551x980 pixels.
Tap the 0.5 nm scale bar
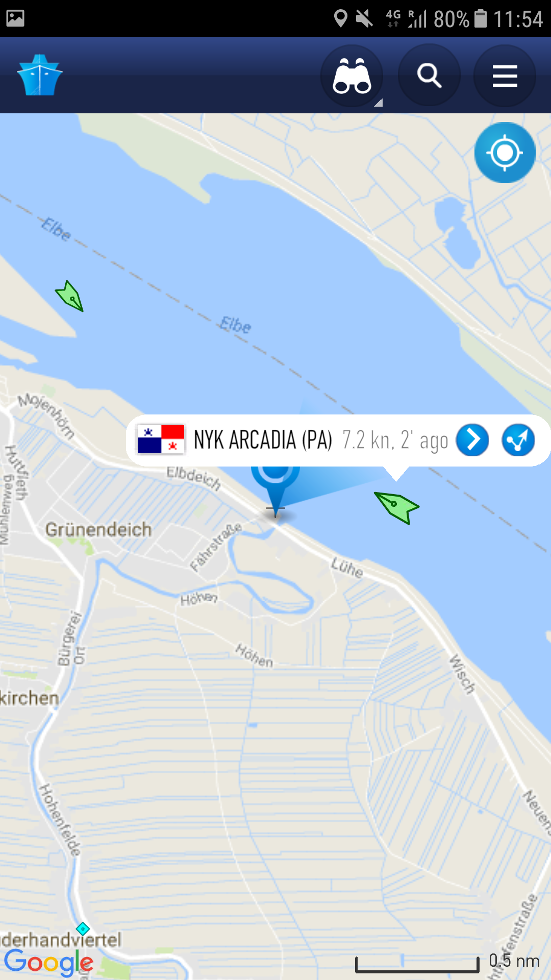[447, 962]
